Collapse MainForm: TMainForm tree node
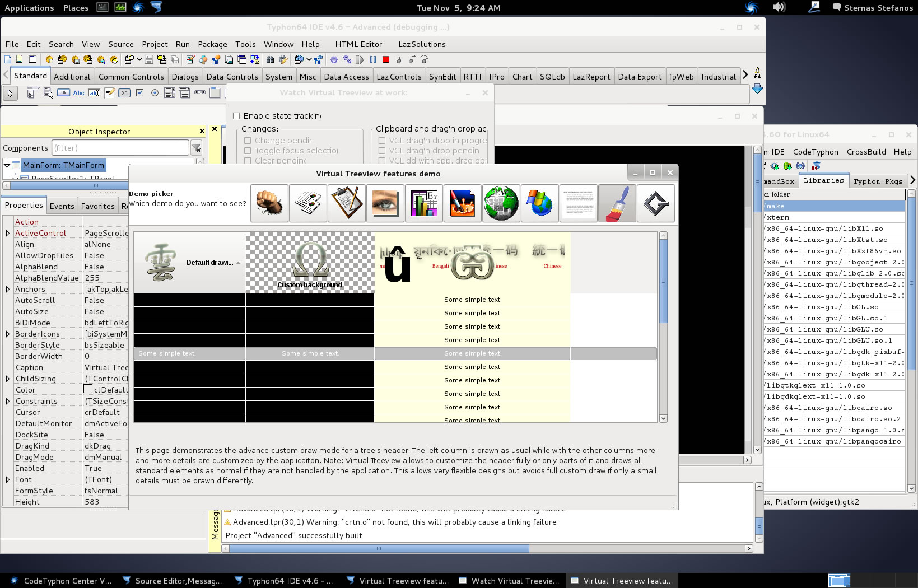Image resolution: width=918 pixels, height=588 pixels. (7, 165)
